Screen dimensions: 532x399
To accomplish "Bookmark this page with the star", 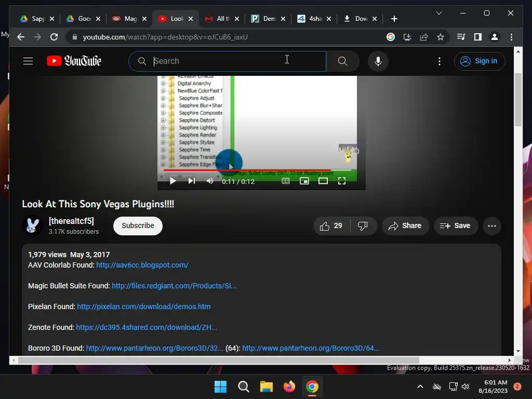I will tap(441, 37).
